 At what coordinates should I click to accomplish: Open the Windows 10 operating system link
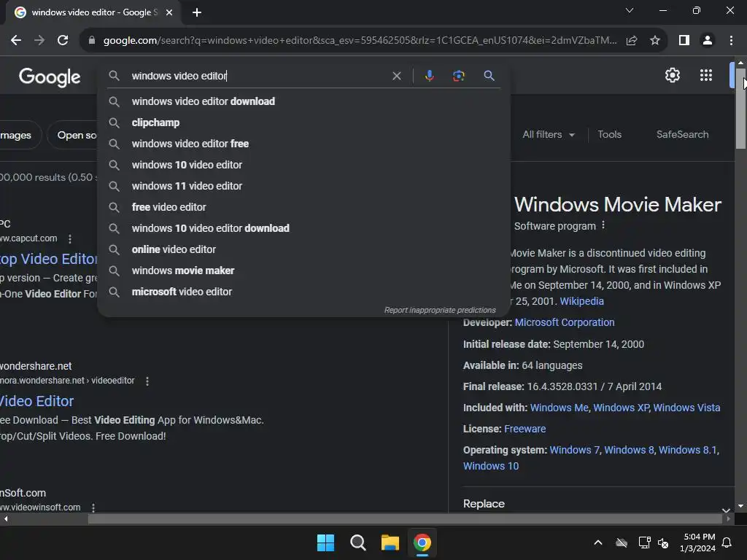click(491, 466)
